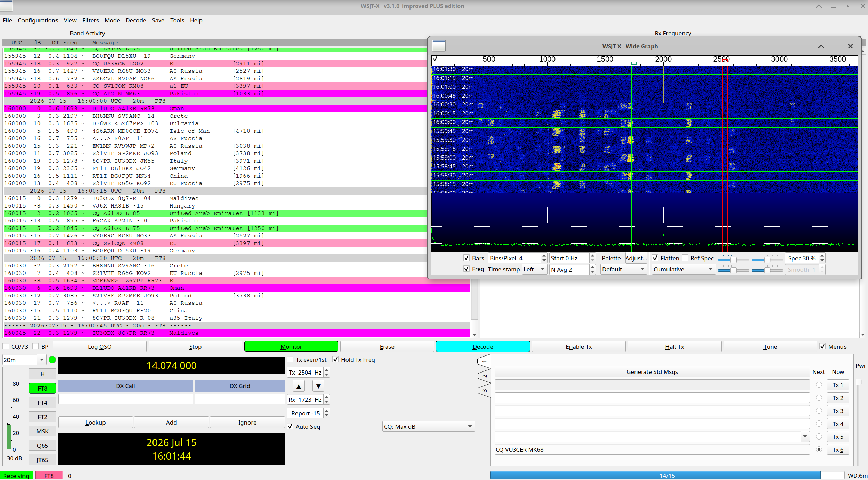Click the DX Call input field
This screenshot has height=480, width=868.
pos(126,399)
